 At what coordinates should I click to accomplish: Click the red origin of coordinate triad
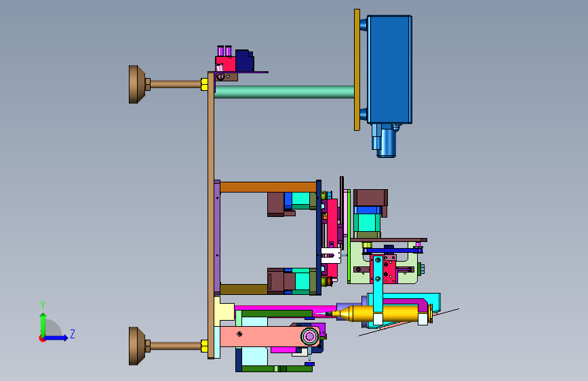pos(42,338)
